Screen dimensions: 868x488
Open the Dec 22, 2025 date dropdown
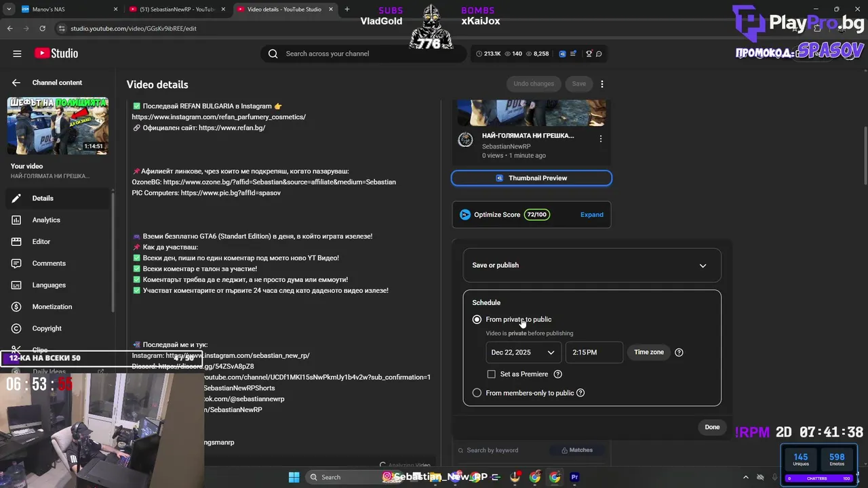coord(524,352)
